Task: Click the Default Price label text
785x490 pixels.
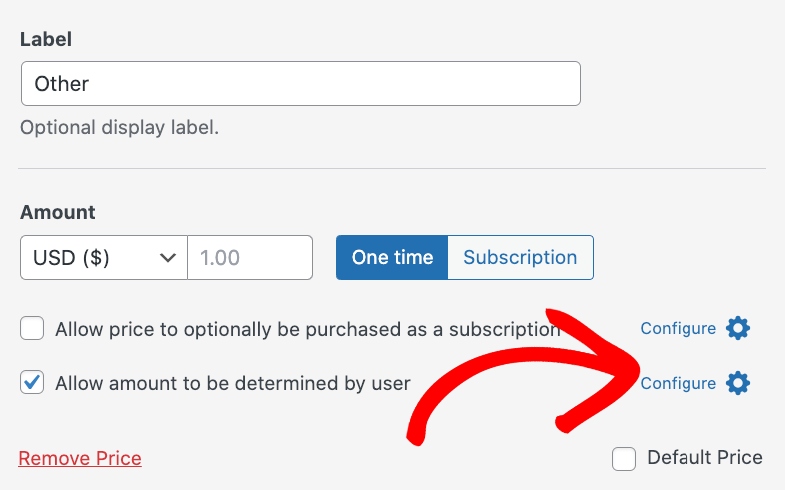Action: [705, 458]
